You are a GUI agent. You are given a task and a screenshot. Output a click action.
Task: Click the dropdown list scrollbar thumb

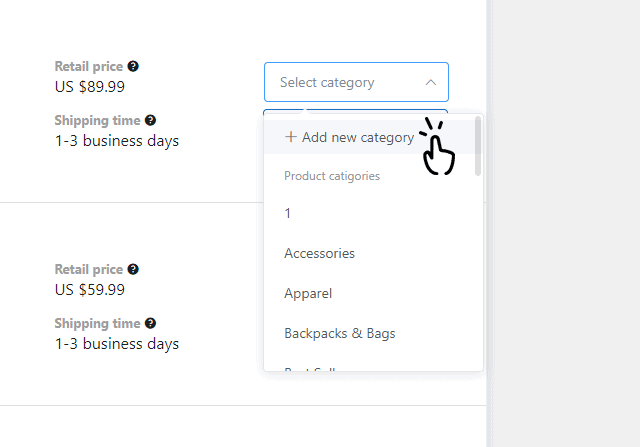click(x=478, y=146)
